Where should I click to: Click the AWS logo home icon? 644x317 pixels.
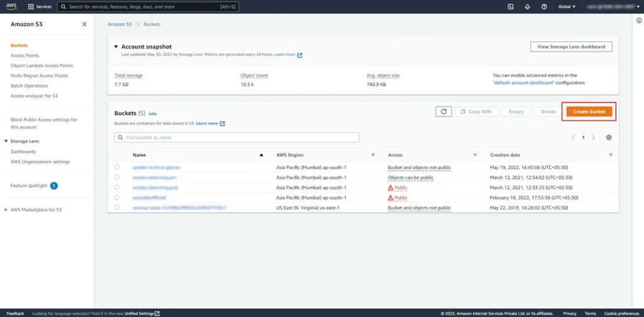click(11, 6)
